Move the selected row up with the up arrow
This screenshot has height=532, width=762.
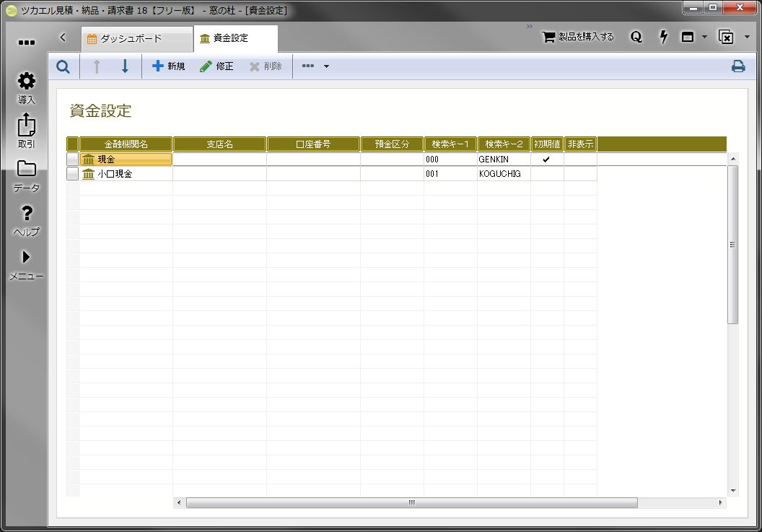(97, 66)
